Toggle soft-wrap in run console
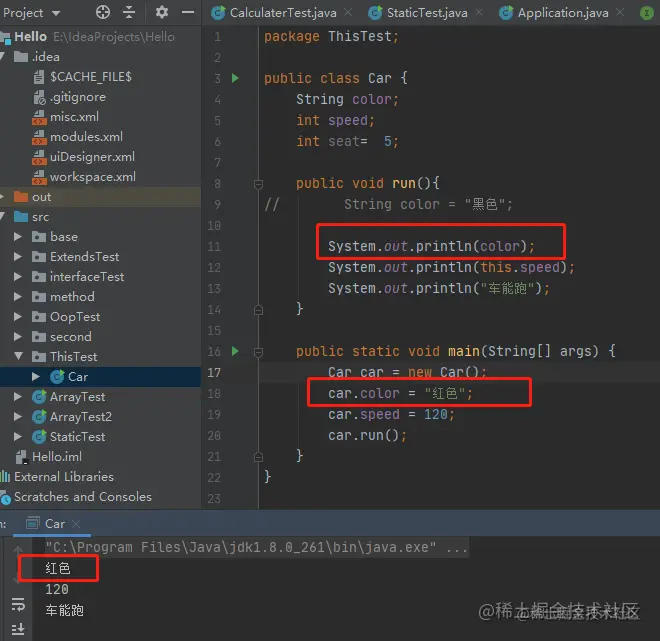 click(x=18, y=605)
